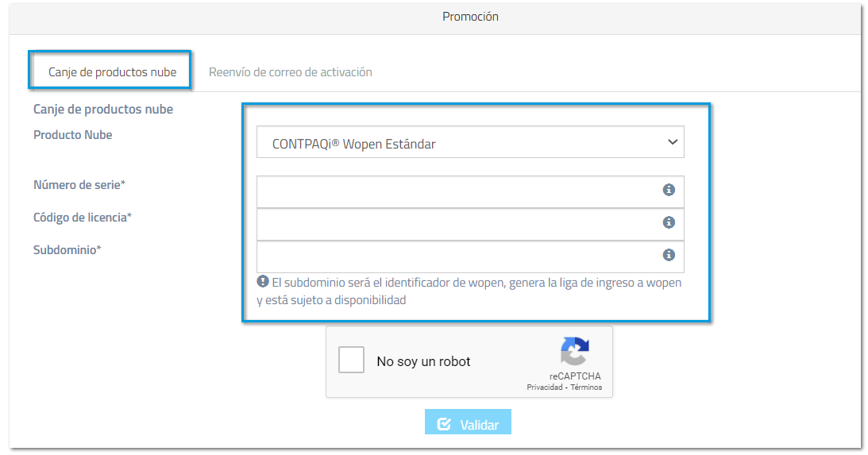Screen dimensions: 868x455
Task: Open the reCAPTCHA Privacidad link
Action: [544, 388]
